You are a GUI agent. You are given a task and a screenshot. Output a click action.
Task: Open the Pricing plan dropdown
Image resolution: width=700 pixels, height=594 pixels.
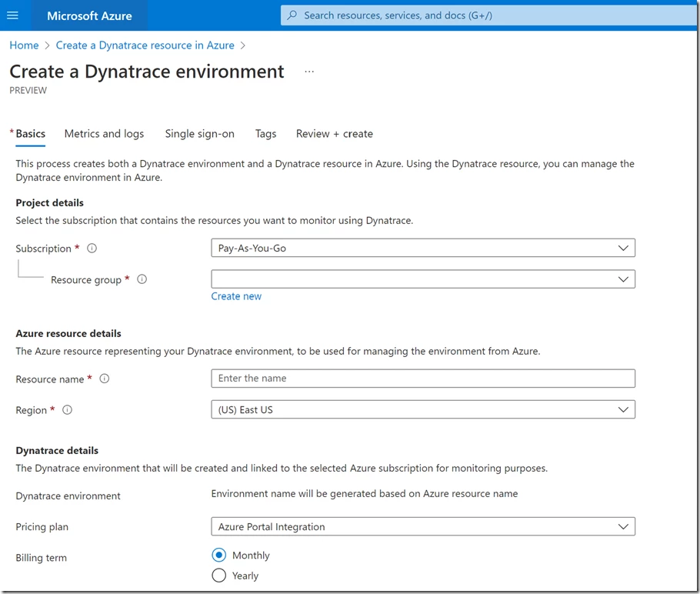(423, 526)
